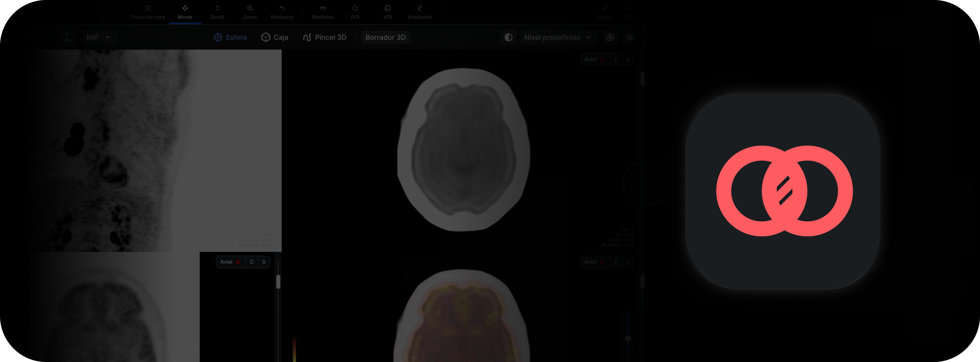Click the copy layout squares icon
The width and height of the screenshot is (980, 362).
pyautogui.click(x=610, y=37)
